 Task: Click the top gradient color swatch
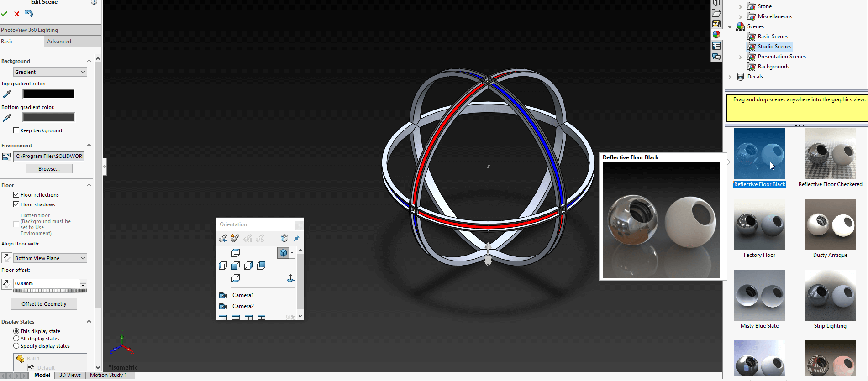pyautogui.click(x=48, y=94)
